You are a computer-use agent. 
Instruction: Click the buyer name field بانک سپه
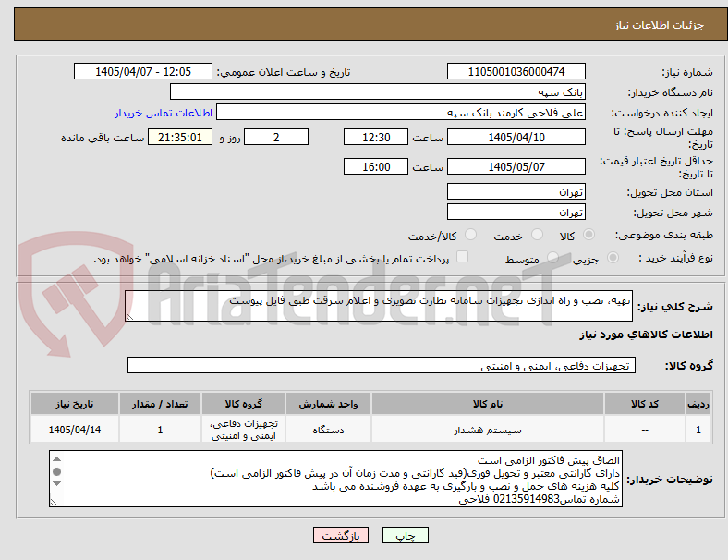[x=378, y=91]
